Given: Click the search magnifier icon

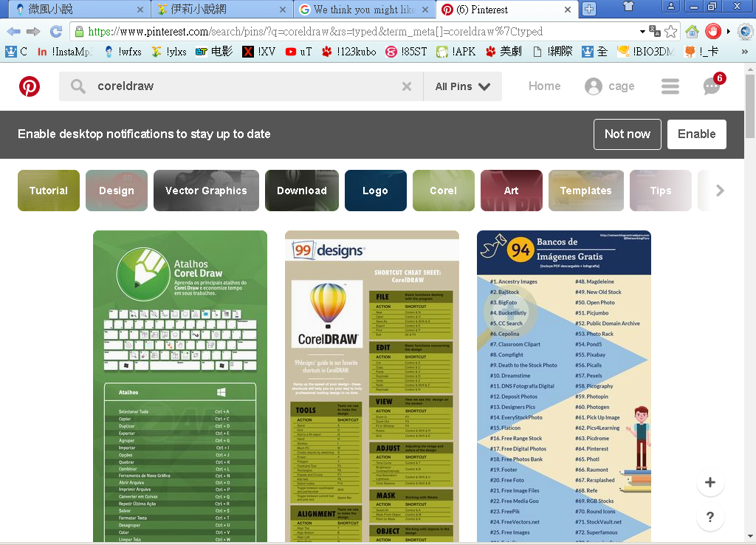Looking at the screenshot, I should click(x=78, y=86).
